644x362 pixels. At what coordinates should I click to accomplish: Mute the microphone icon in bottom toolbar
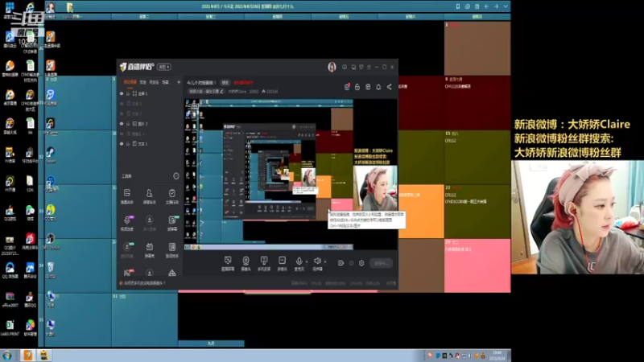click(299, 261)
